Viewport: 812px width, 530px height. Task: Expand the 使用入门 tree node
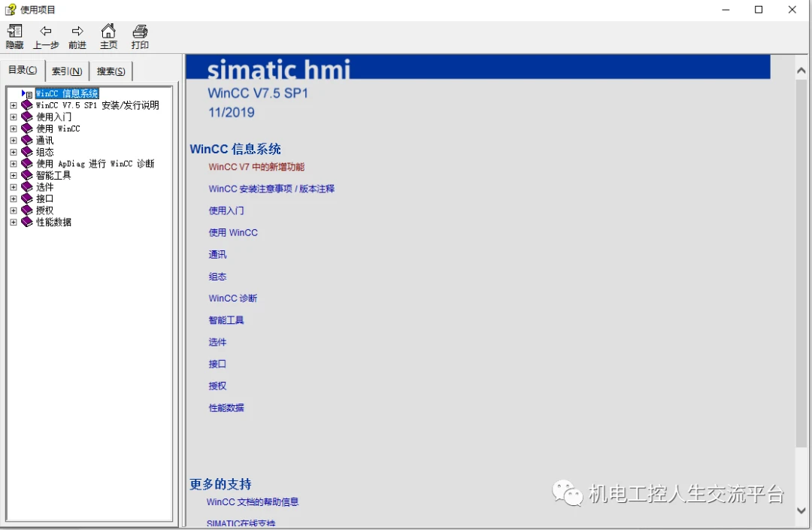[x=14, y=117]
